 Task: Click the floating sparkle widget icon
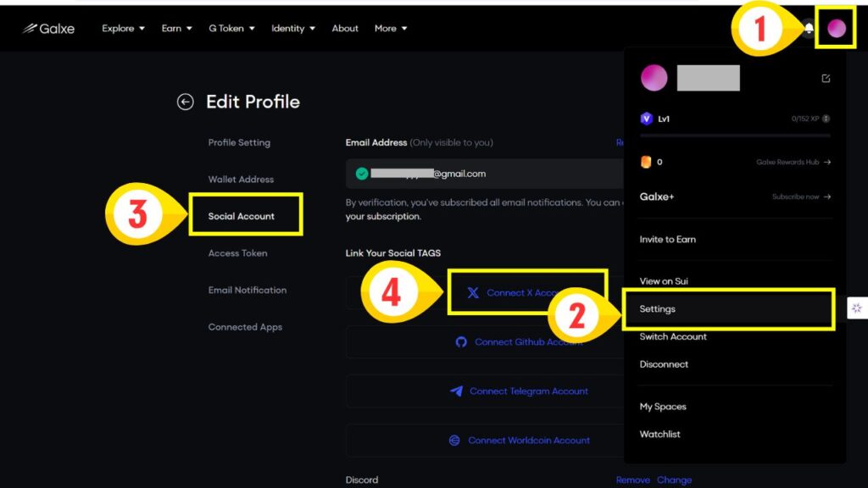[x=857, y=308]
